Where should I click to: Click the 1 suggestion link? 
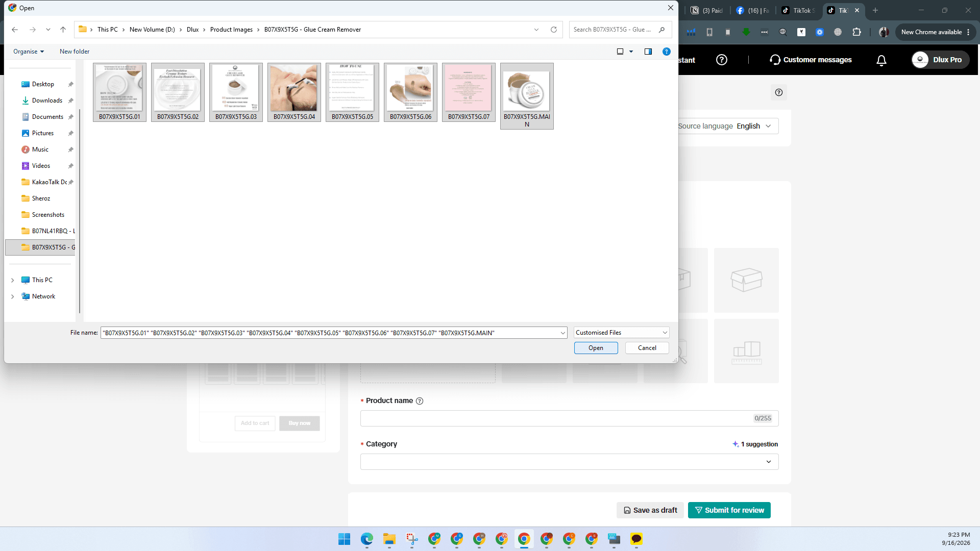(755, 444)
